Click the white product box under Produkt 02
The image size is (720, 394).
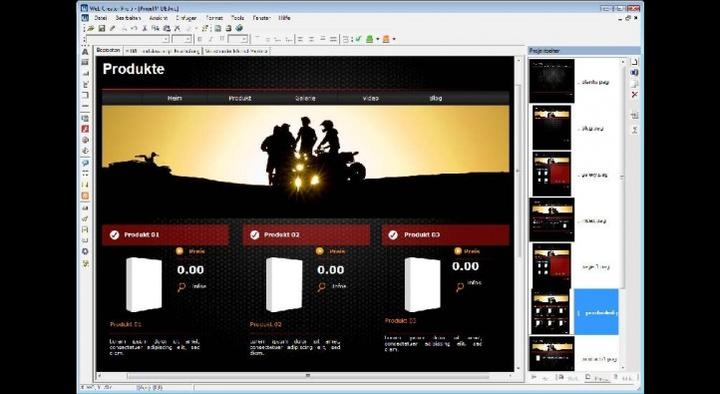coord(284,285)
